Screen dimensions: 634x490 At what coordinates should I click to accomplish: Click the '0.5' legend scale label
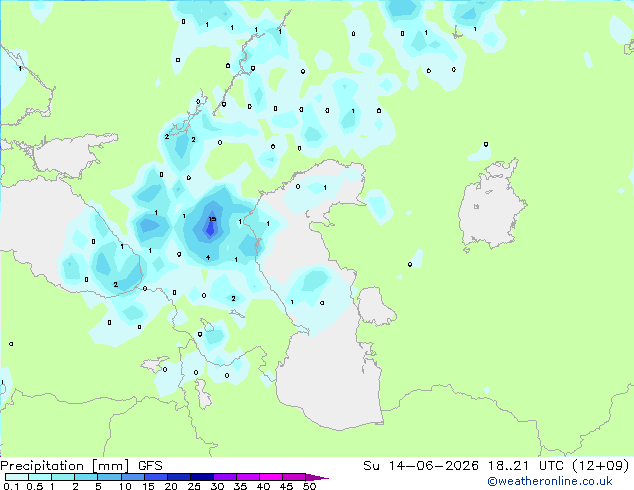tap(35, 486)
